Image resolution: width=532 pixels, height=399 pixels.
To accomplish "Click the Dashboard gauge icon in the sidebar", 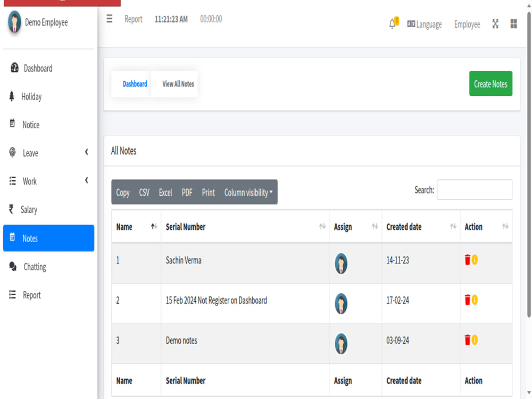I will tap(14, 68).
